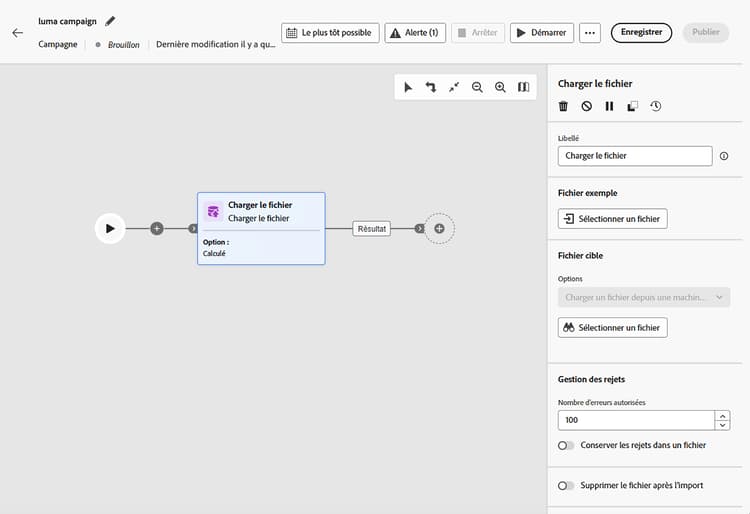Click the plus node after start
Viewport: 750px width, 514px height.
157,229
